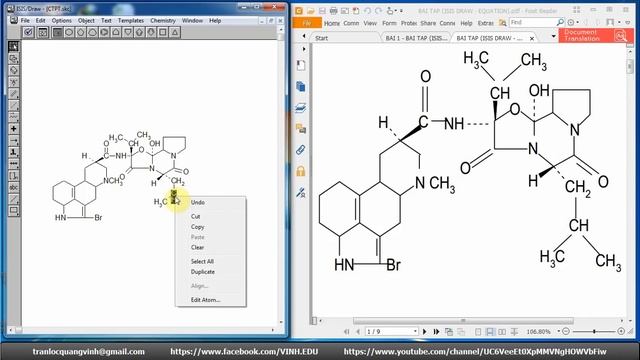Open the zoom level dropdown next to 106.80%
640x360 pixels.
pos(559,331)
